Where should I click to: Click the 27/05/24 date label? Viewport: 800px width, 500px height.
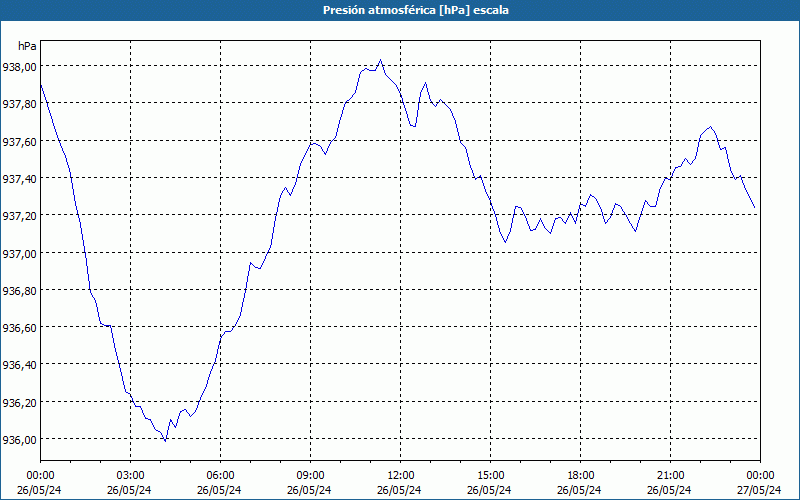pyautogui.click(x=759, y=490)
